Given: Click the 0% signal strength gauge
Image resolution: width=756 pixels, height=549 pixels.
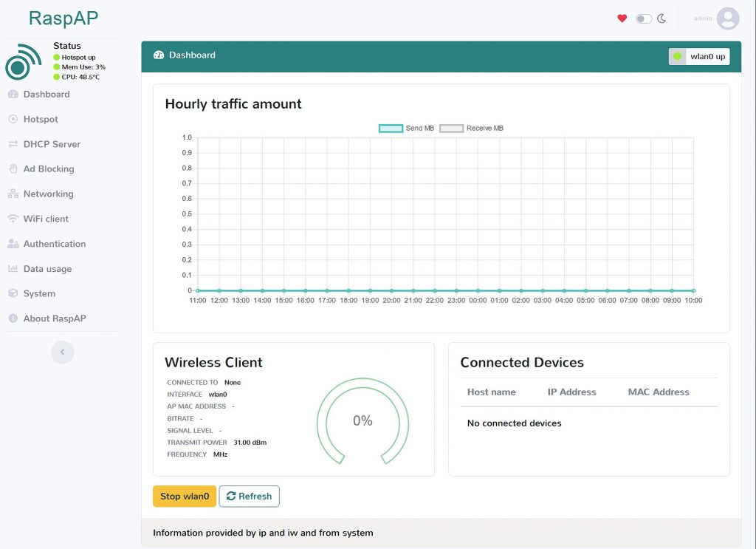Looking at the screenshot, I should 362,420.
